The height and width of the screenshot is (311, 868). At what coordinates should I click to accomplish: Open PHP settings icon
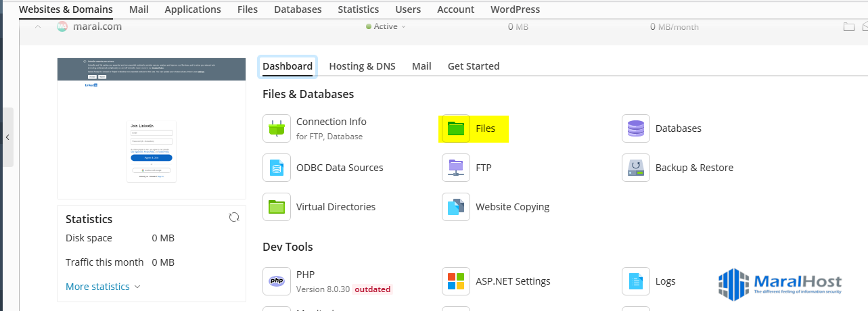pos(277,281)
